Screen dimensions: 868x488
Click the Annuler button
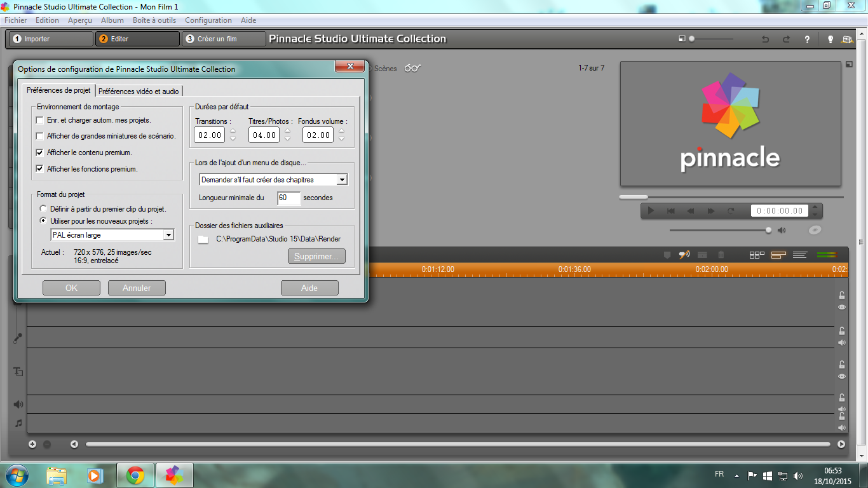(x=137, y=288)
